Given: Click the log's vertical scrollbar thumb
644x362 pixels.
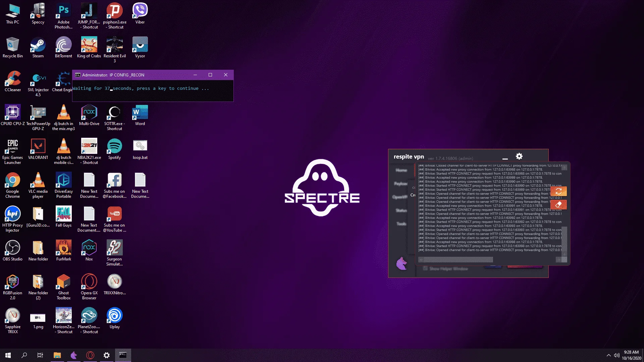Looking at the screenshot, I should click(x=565, y=239).
